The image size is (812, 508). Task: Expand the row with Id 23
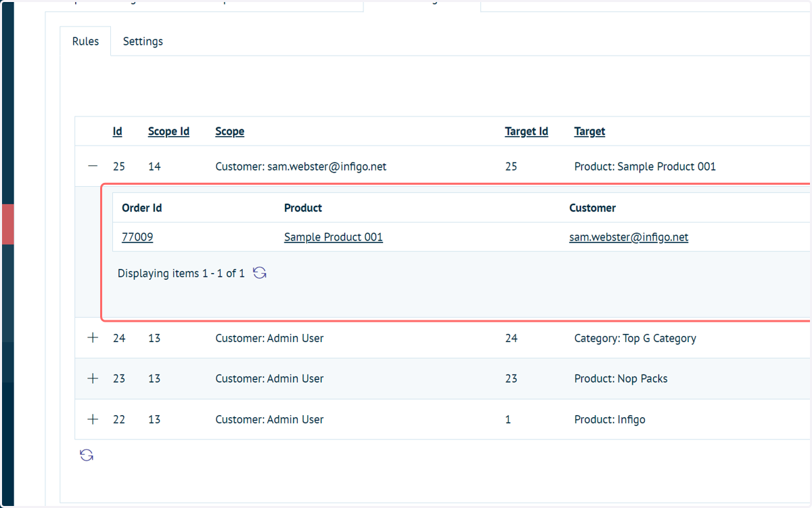[93, 379]
